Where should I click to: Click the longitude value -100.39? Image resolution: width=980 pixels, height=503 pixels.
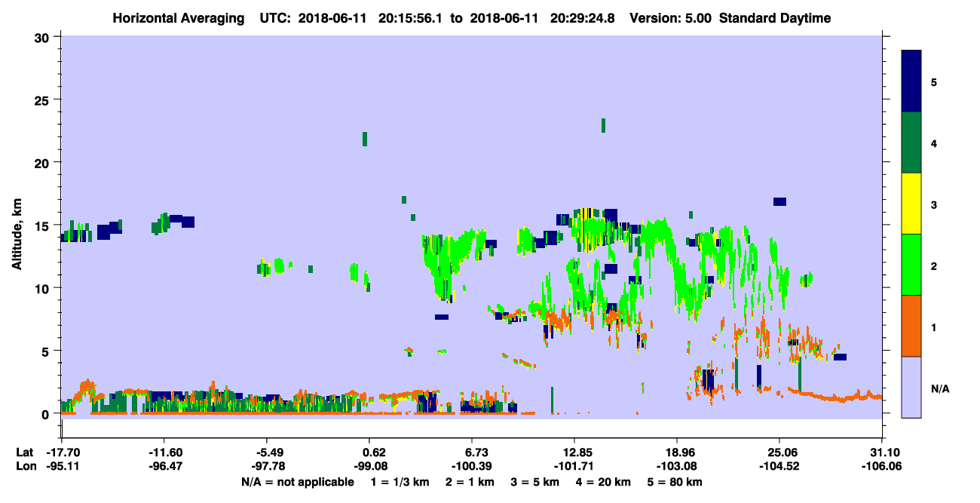(471, 467)
